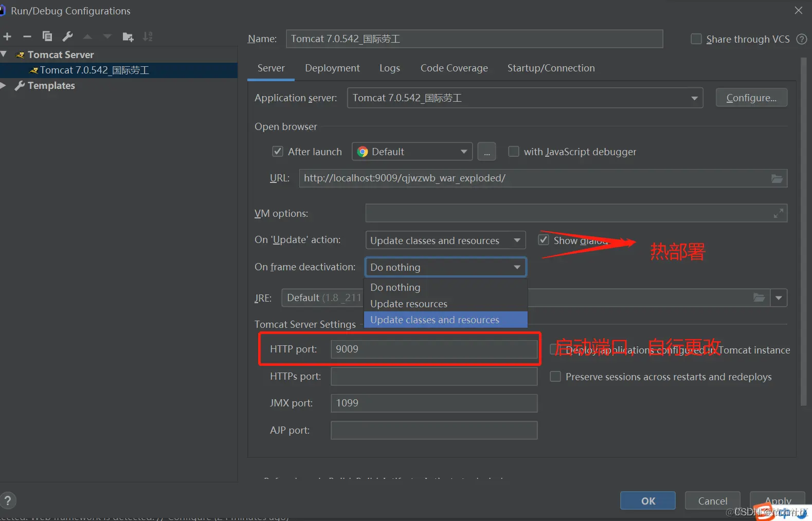
Task: Close On frame deactivation dropdown
Action: [x=445, y=267]
